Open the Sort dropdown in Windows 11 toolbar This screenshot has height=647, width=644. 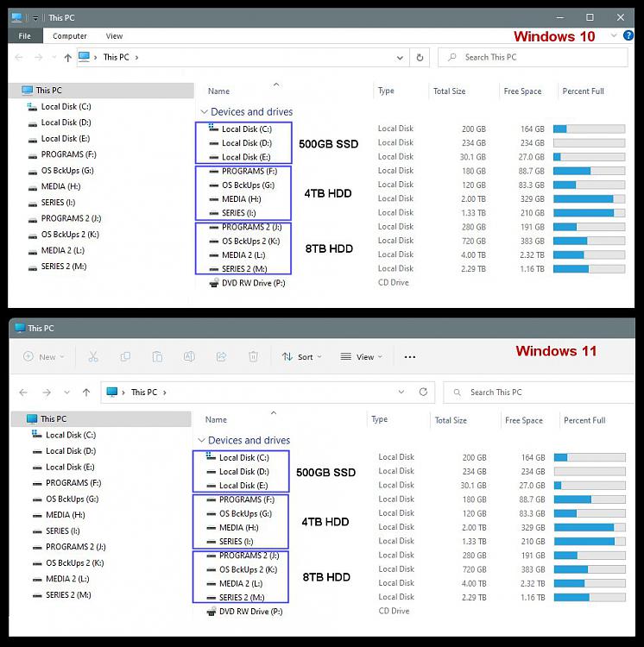[302, 357]
